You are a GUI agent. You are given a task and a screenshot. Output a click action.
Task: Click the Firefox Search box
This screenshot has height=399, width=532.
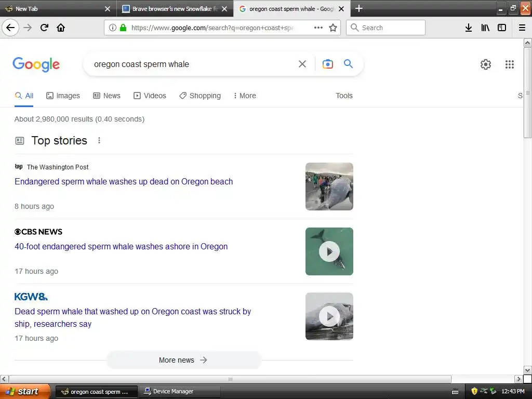385,28
